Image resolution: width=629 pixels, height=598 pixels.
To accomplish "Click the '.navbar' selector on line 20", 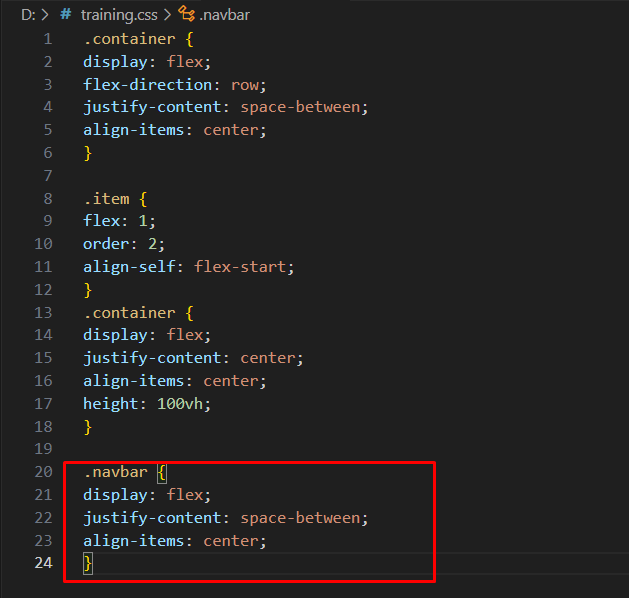I will pos(116,472).
